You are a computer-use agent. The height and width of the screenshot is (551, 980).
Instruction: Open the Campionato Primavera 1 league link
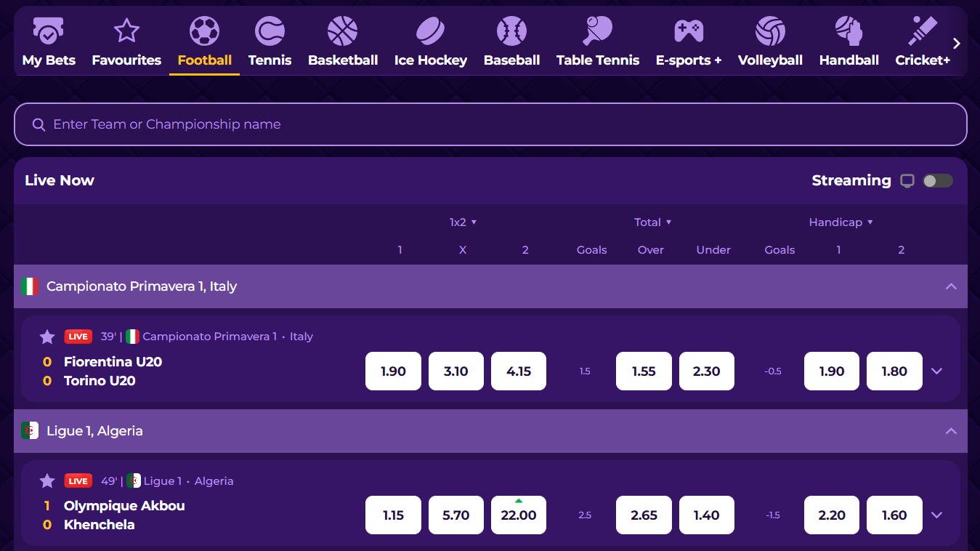point(210,337)
